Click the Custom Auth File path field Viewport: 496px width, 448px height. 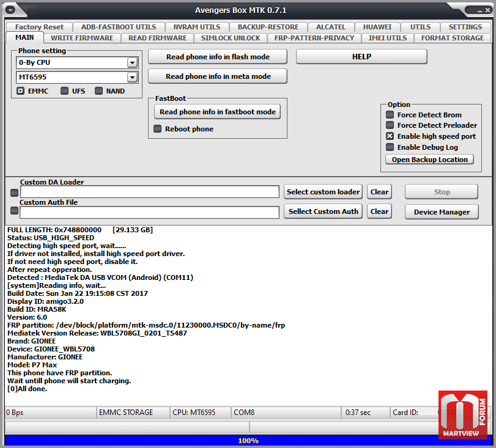tap(149, 213)
